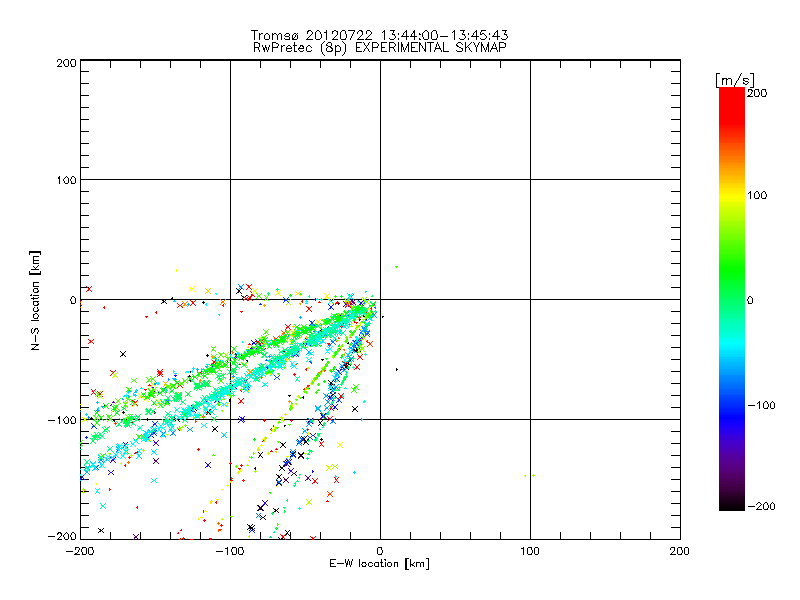Click the N-S axis tick label 100
This screenshot has width=800, height=600.
pos(65,180)
